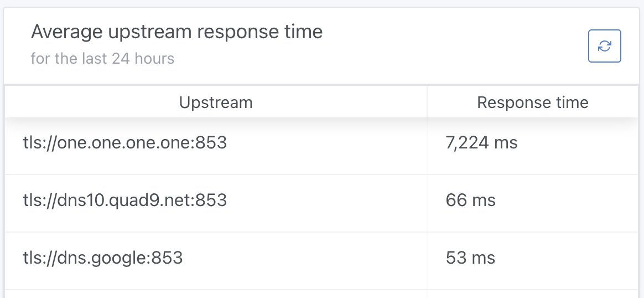Click the partially visible row below dns.google
This screenshot has width=644, height=298.
point(321,294)
